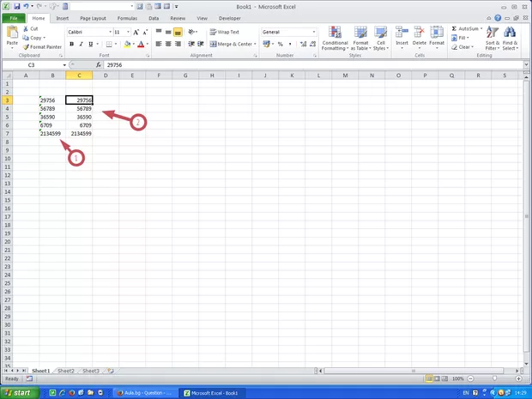Click Format cells icon

coord(437,33)
